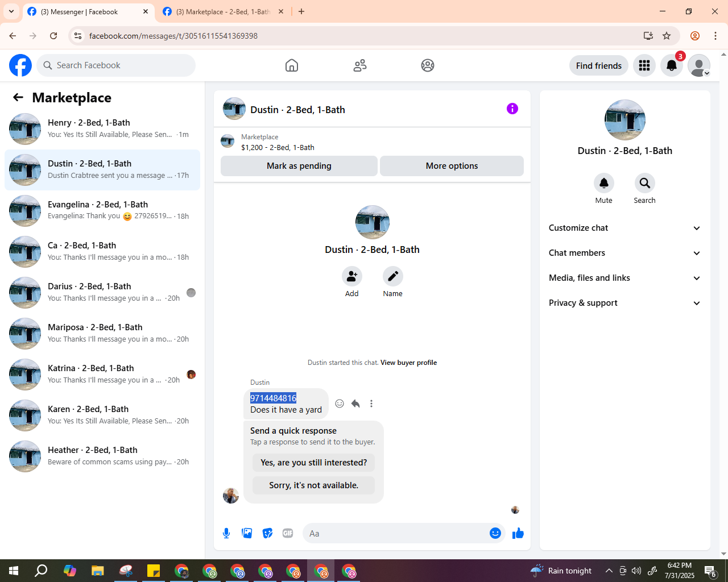Open emoji picker in message box
Image resolution: width=728 pixels, height=582 pixels.
point(495,533)
